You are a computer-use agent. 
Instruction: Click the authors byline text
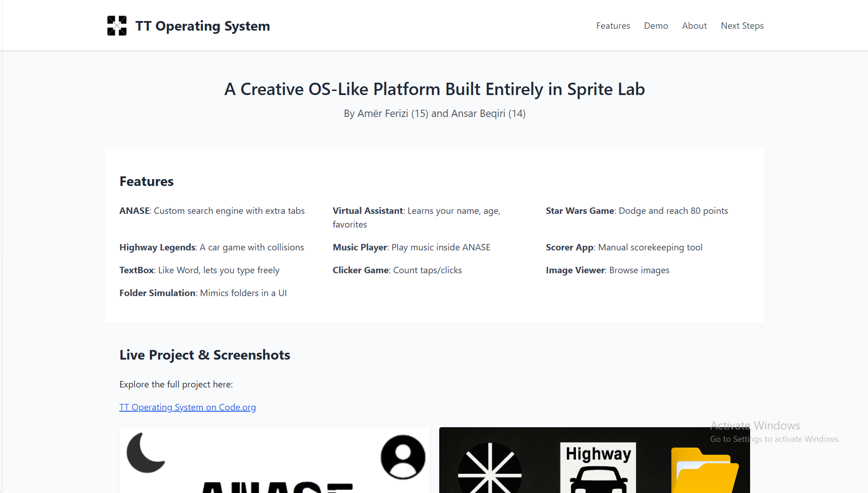tap(435, 113)
